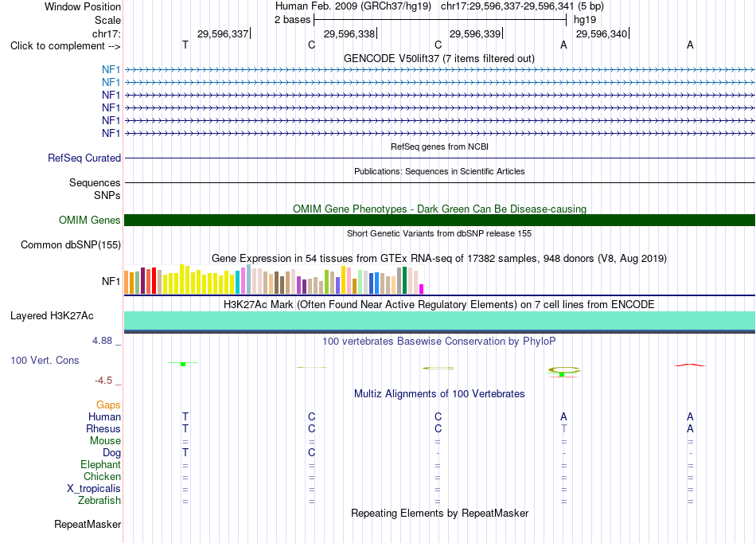Click the dark green OMIM Genes bar
The image size is (756, 543).
(439, 221)
